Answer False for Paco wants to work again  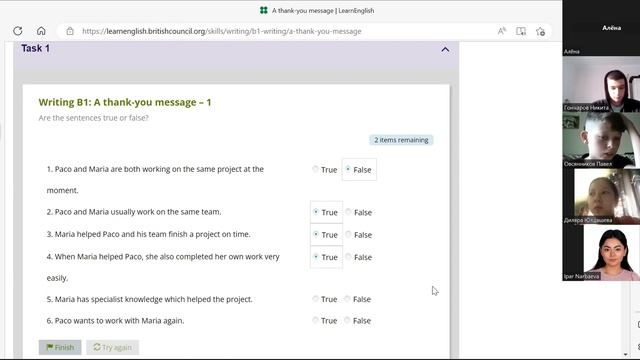(347, 320)
